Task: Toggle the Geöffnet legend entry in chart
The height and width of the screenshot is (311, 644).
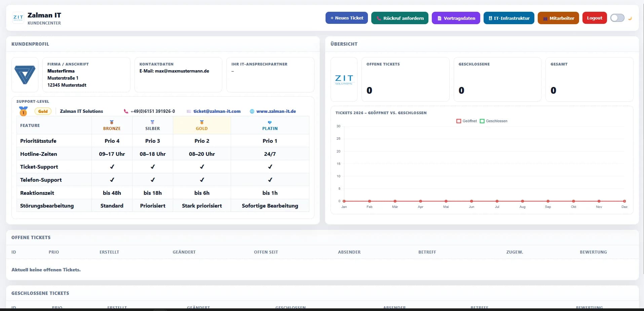Action: pos(466,121)
